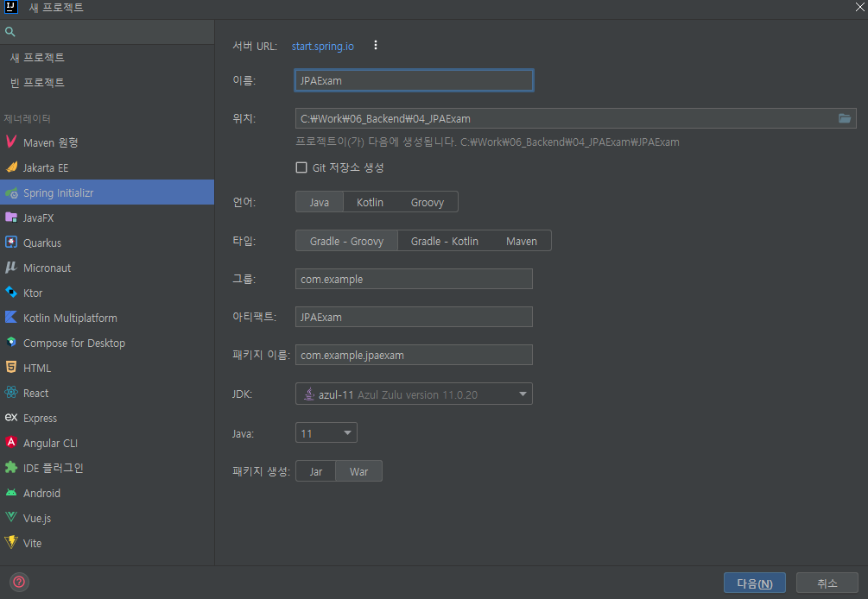Click the Kotlin Multiplatform icon
The width and height of the screenshot is (868, 599).
(11, 317)
